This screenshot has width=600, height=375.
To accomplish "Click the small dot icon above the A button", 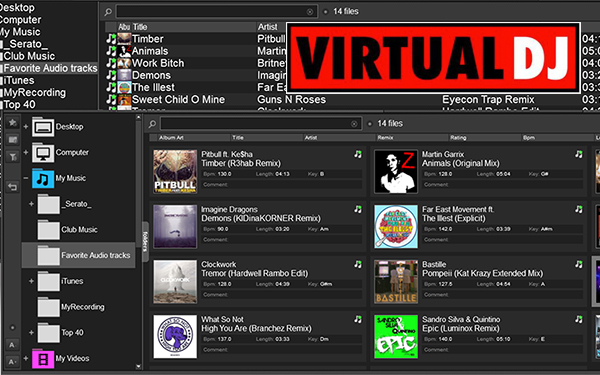I will click(12, 328).
